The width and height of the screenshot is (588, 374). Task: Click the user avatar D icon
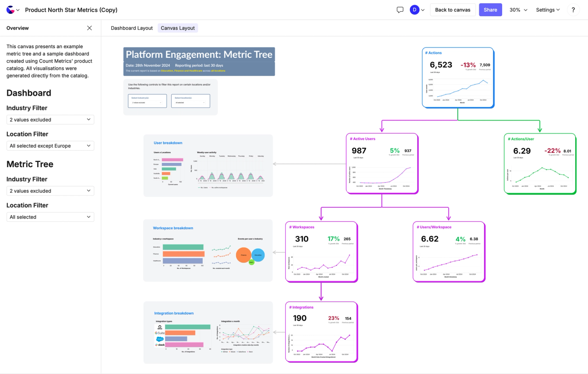414,10
